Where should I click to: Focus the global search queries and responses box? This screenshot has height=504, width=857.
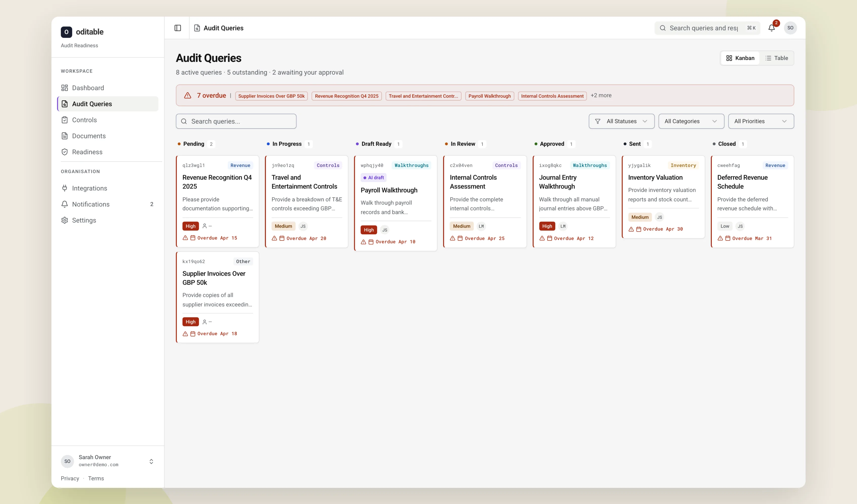click(707, 28)
